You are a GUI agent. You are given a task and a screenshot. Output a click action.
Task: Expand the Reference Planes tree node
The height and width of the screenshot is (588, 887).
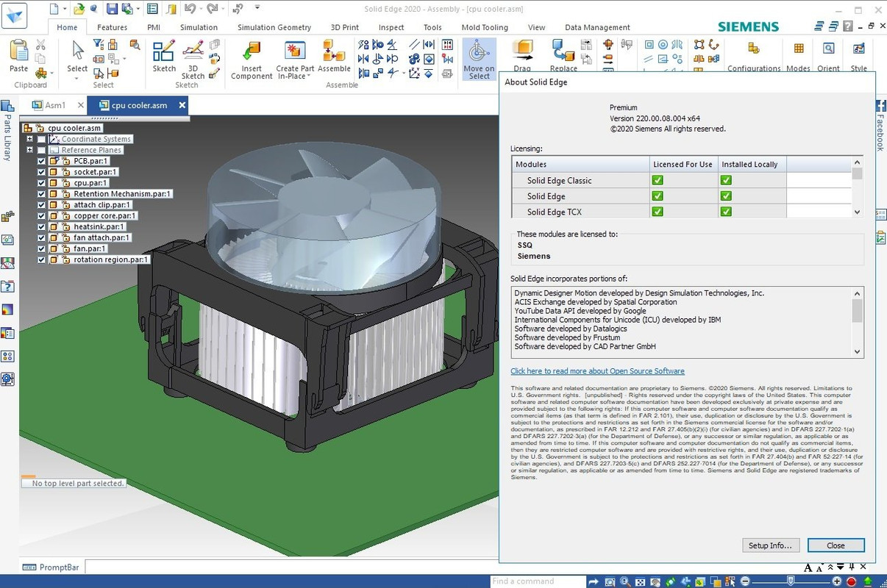pyautogui.click(x=30, y=150)
